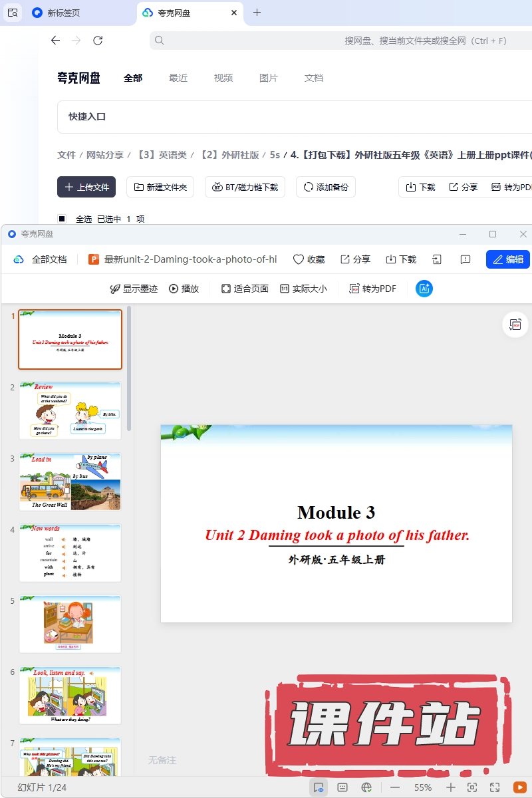The image size is (532, 798).
Task: Click the AI assistant icon in toolbar
Action: click(424, 289)
